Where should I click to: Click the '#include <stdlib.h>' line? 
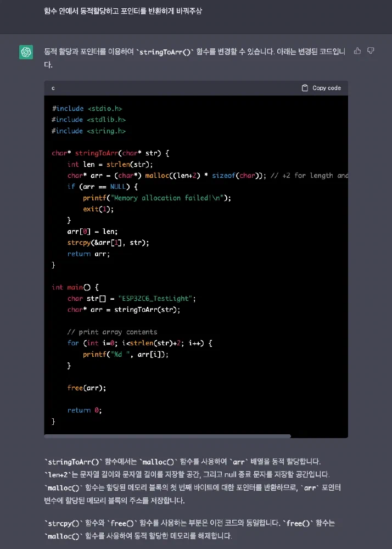[x=88, y=120]
